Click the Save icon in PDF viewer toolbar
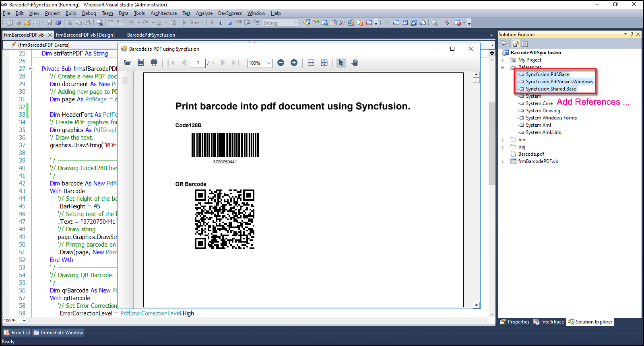 pos(140,63)
